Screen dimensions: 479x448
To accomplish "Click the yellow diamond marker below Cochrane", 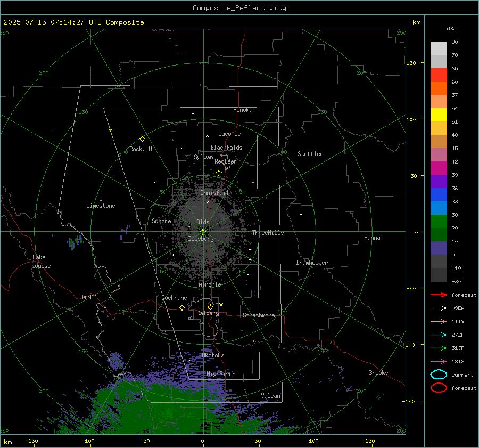I will pos(182,308).
